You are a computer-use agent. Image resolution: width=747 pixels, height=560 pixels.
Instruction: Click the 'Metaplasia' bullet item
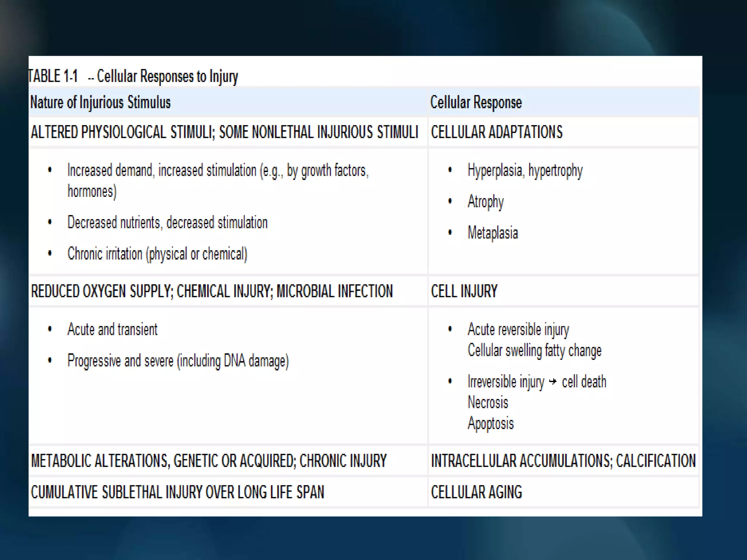tap(492, 233)
